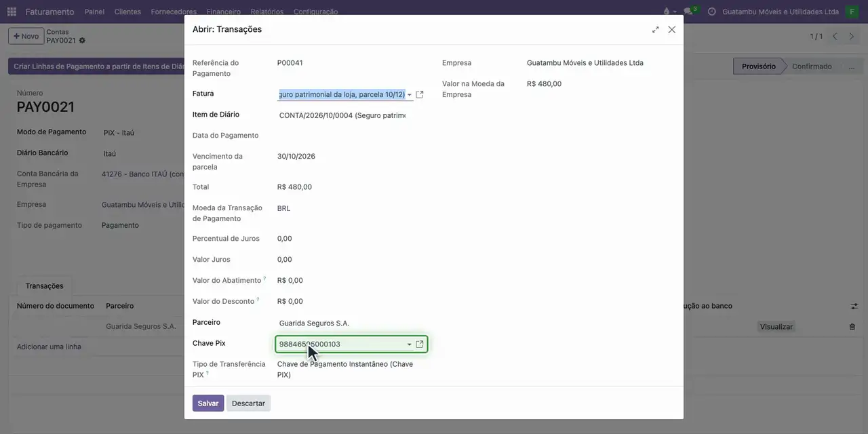Click the Total value R$ 480,00
This screenshot has height=434, width=868.
pos(294,187)
